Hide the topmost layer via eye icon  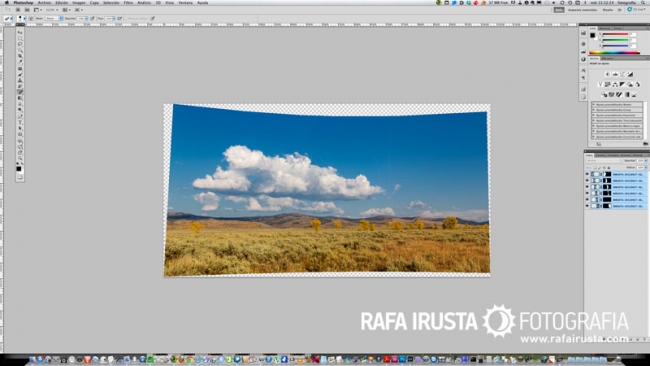587,174
